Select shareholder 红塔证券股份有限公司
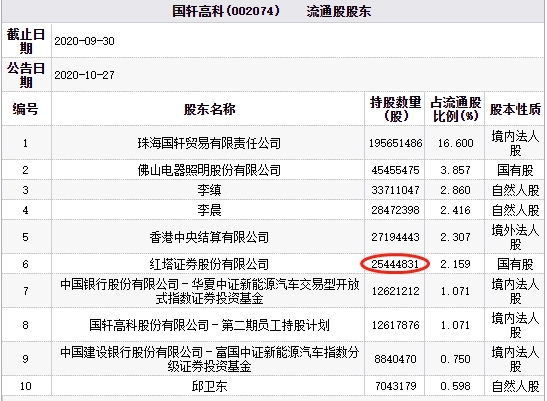This screenshot has width=547, height=401. (x=209, y=264)
